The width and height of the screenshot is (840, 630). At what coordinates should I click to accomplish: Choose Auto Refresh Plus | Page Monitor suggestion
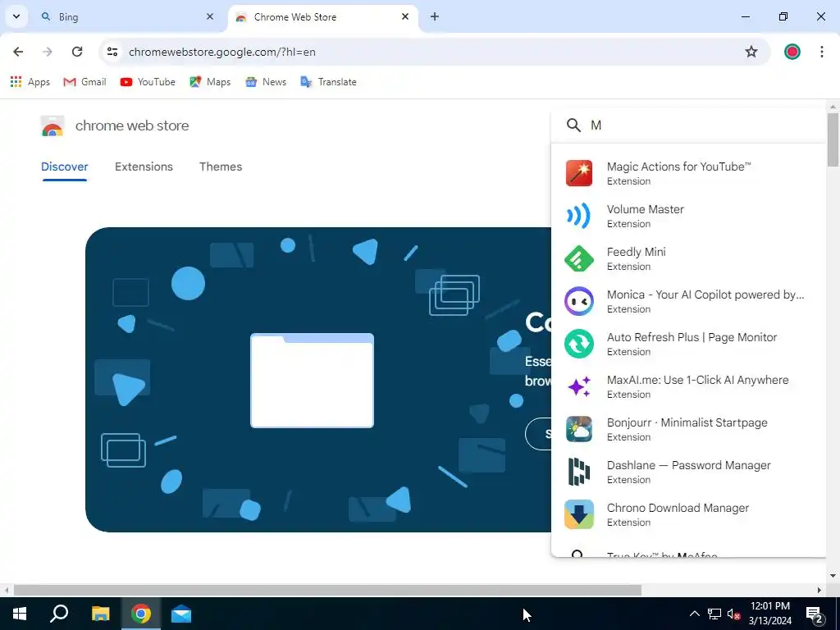pos(688,344)
